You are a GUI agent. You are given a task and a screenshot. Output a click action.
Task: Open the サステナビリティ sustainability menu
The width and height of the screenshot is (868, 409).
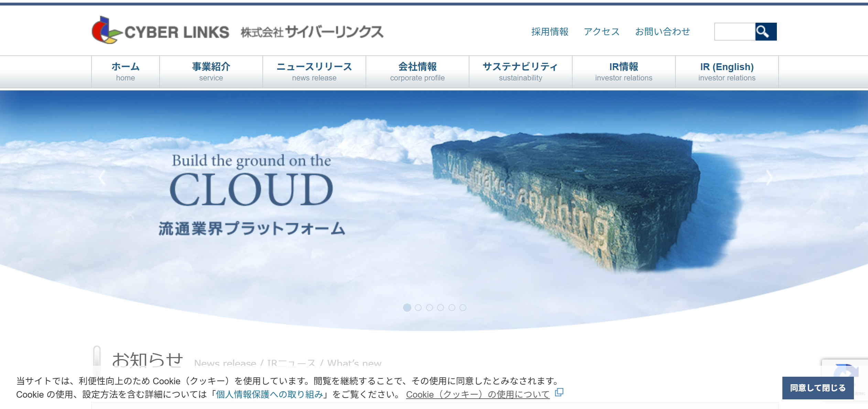(x=520, y=71)
